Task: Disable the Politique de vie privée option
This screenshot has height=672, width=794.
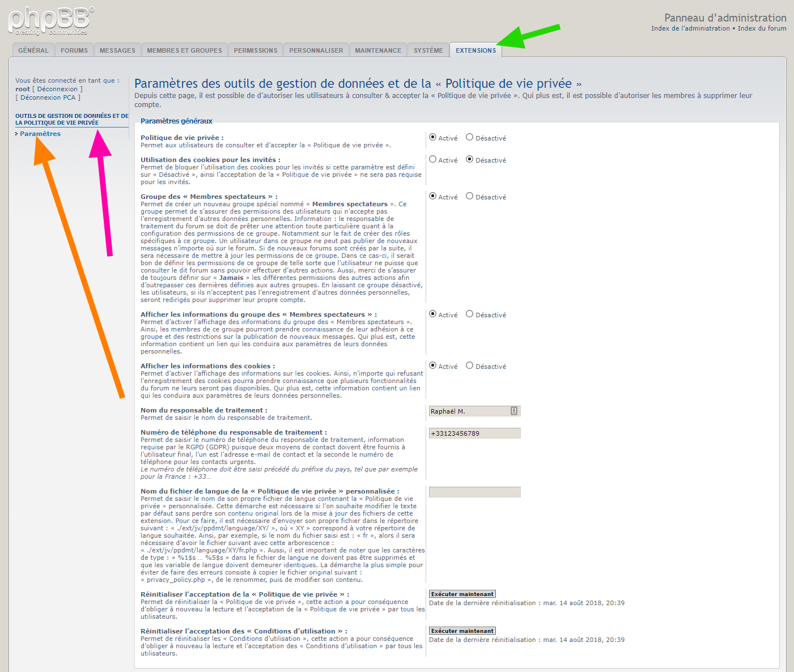Action: (469, 137)
